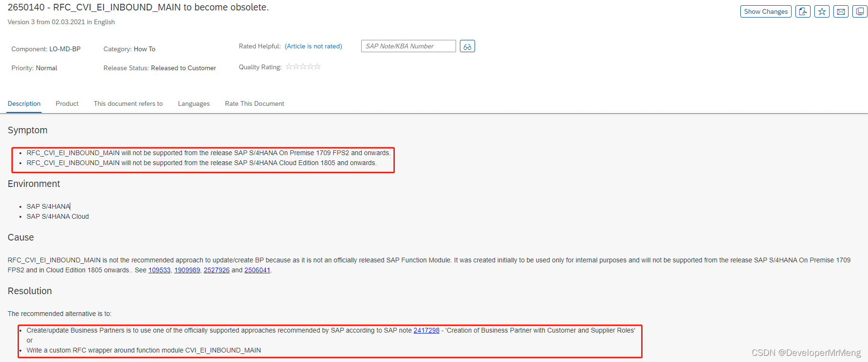Click the Environment heading
Image resolution: width=868 pixels, height=362 pixels.
click(x=34, y=184)
